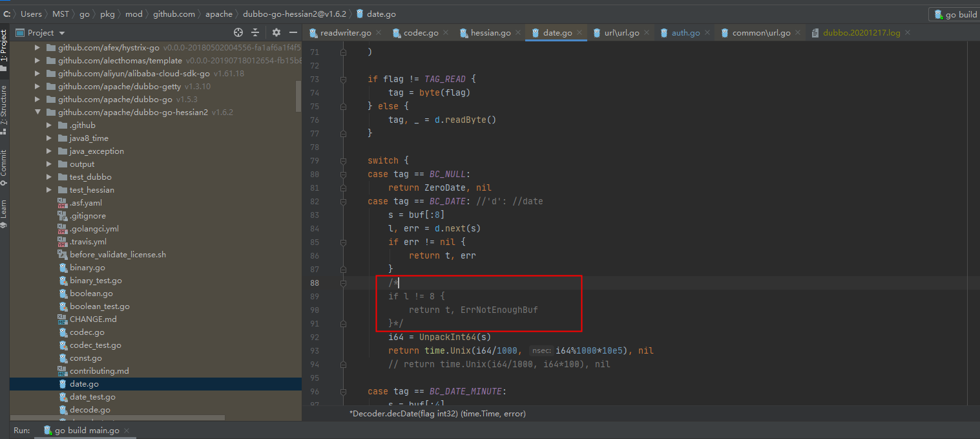Screen dimensions: 980x439
Task: Collapse all nodes in the Project tree
Action: [255, 32]
